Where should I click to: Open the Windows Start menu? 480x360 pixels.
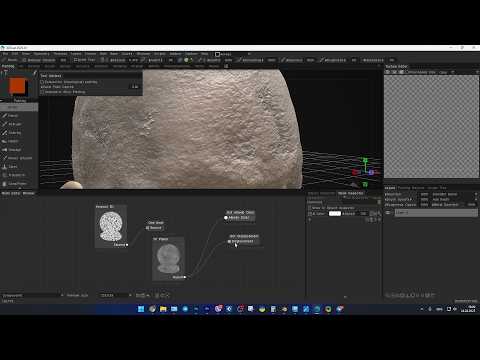coord(141,309)
